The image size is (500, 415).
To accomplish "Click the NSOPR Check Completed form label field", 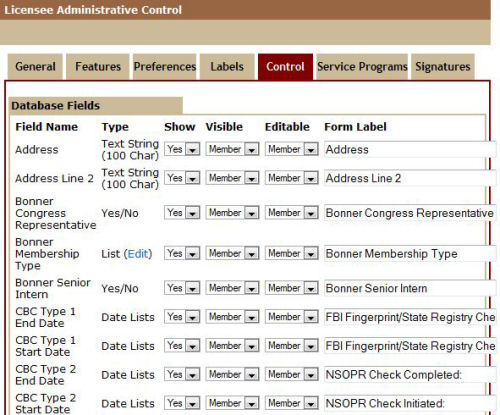I will click(x=410, y=375).
